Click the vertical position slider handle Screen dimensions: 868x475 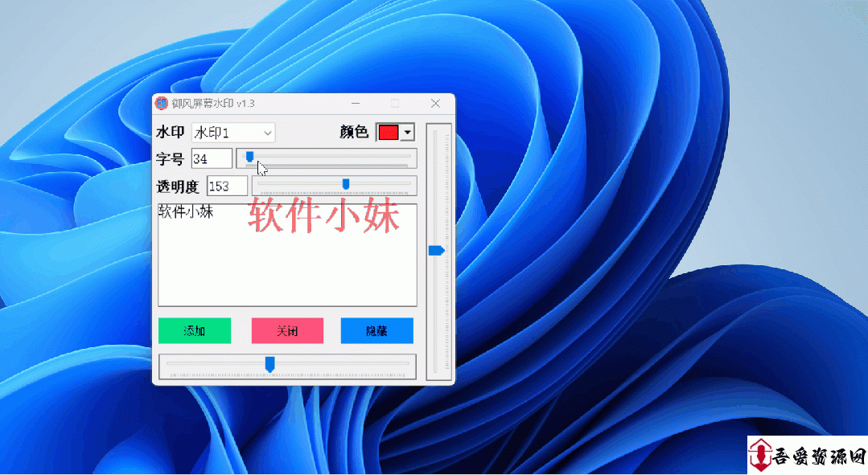tap(436, 251)
